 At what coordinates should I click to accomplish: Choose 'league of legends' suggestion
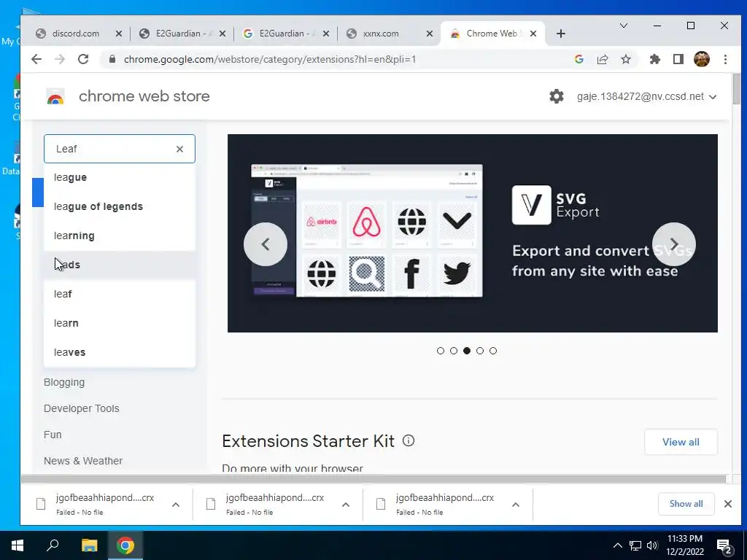pyautogui.click(x=120, y=206)
